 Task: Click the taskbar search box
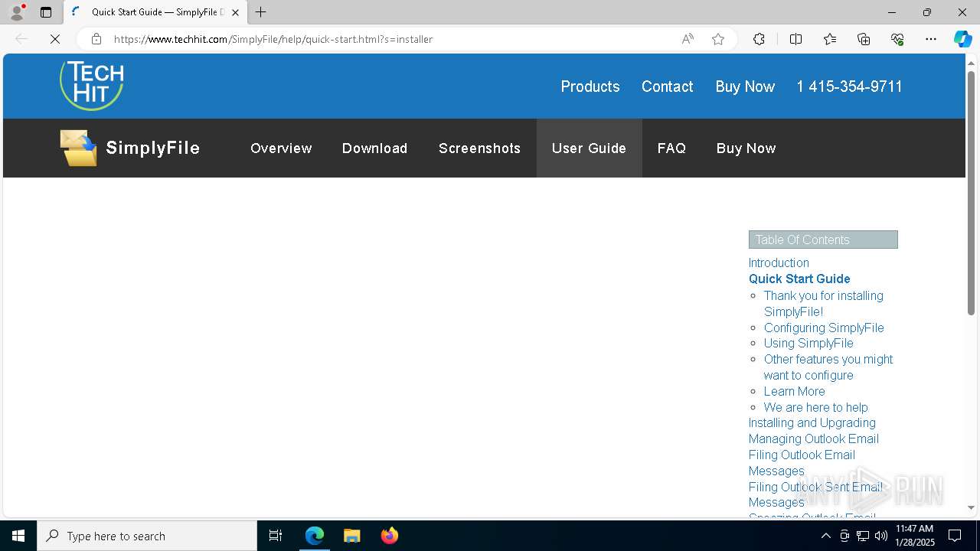tap(147, 536)
